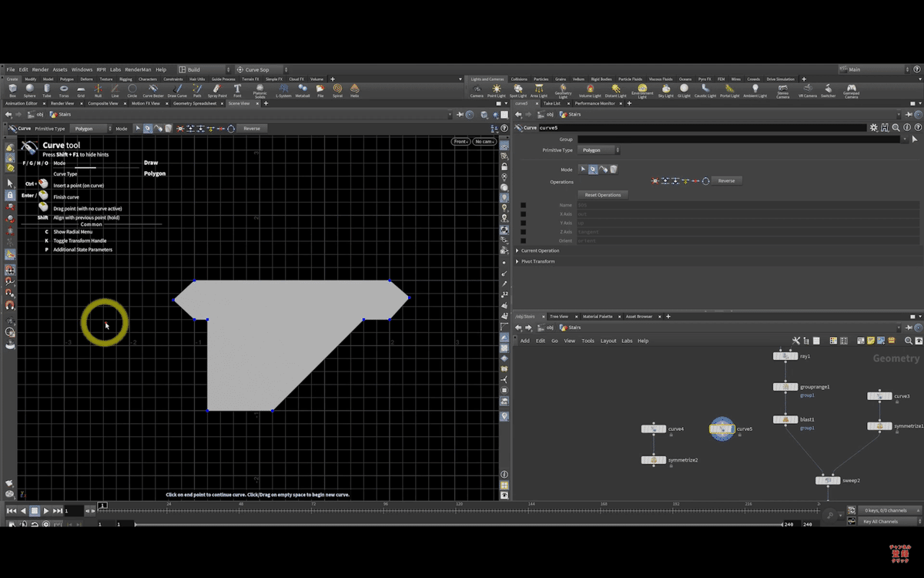Choose the Font shelf tool

point(237,91)
